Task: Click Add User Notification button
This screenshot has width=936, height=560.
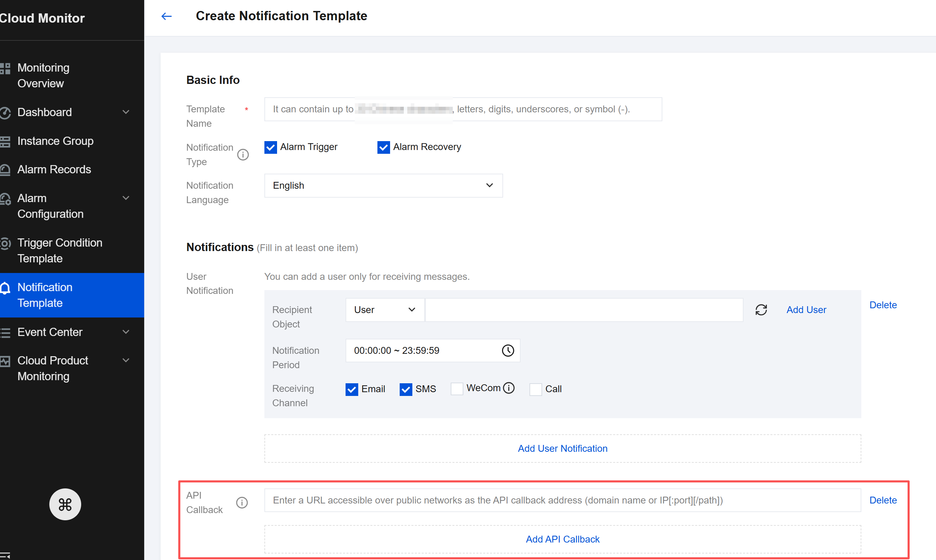Action: pyautogui.click(x=562, y=448)
